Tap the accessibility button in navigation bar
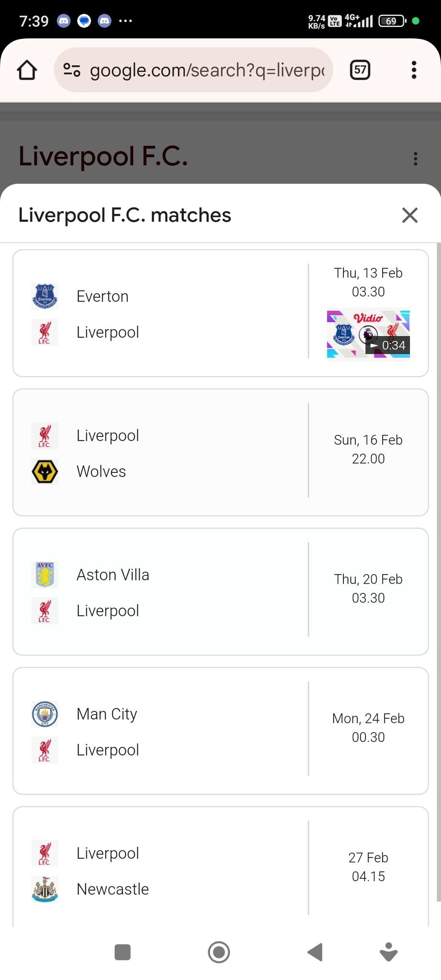The height and width of the screenshot is (980, 441). pyautogui.click(x=388, y=952)
